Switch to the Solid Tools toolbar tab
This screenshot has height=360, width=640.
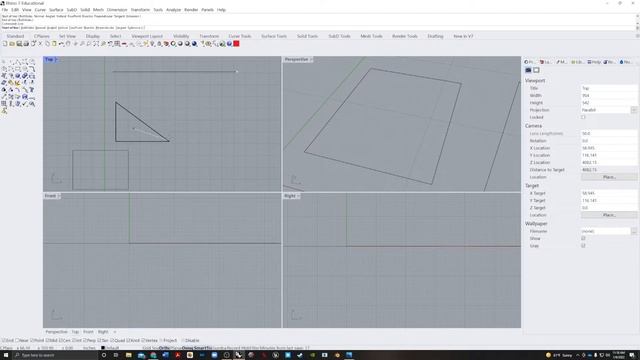[x=307, y=36]
